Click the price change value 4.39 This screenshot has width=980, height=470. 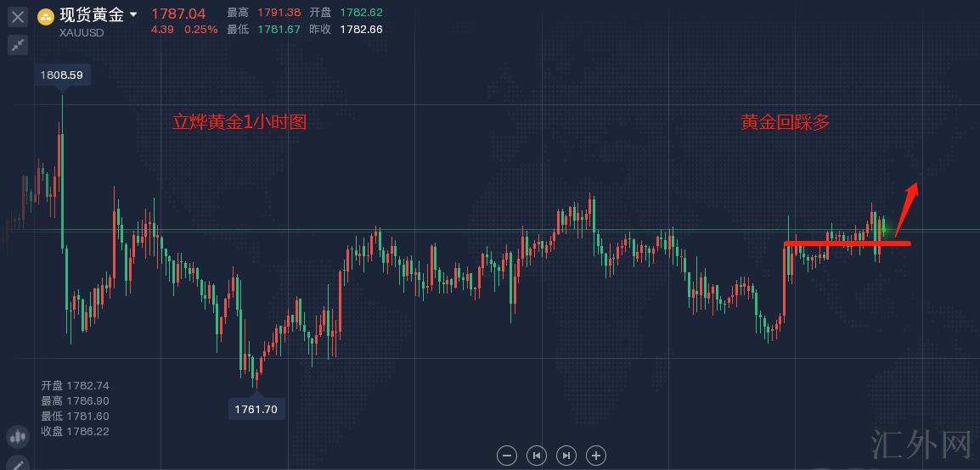pyautogui.click(x=162, y=30)
